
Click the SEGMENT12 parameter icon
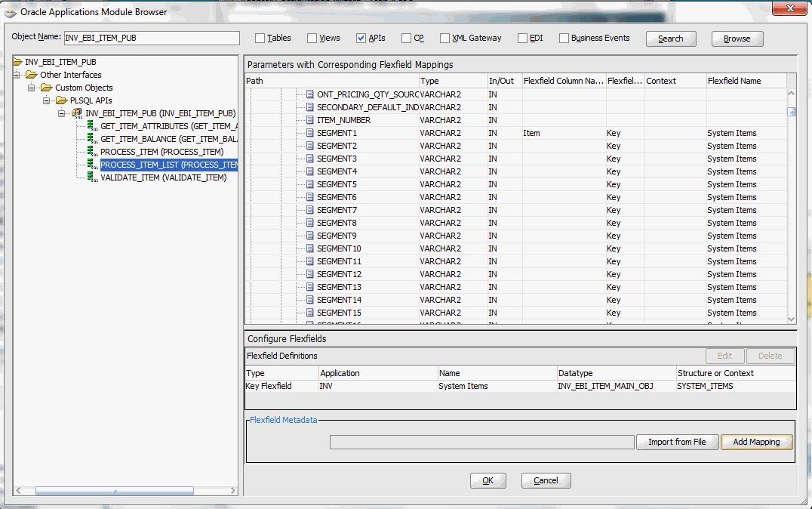click(x=309, y=273)
